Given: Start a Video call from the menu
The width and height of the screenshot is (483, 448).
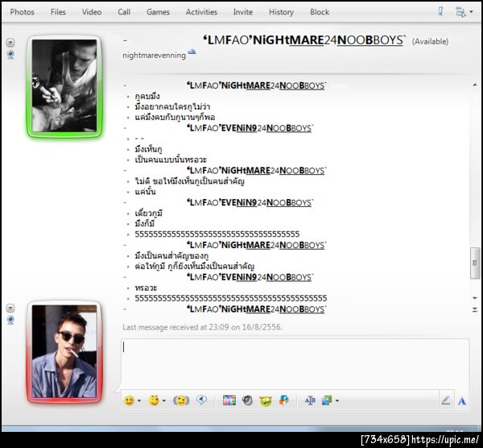Looking at the screenshot, I should click(x=92, y=12).
